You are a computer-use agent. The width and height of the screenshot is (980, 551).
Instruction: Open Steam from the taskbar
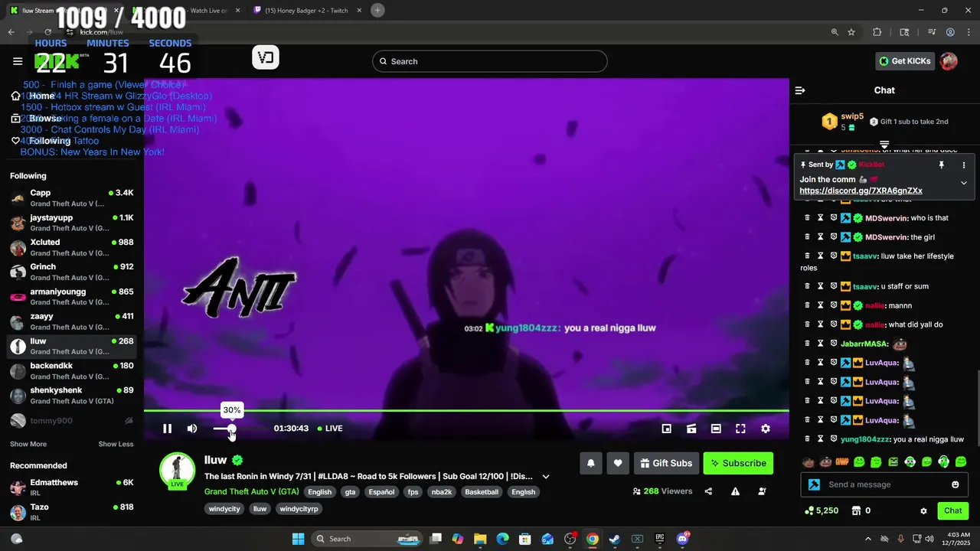pyautogui.click(x=614, y=539)
